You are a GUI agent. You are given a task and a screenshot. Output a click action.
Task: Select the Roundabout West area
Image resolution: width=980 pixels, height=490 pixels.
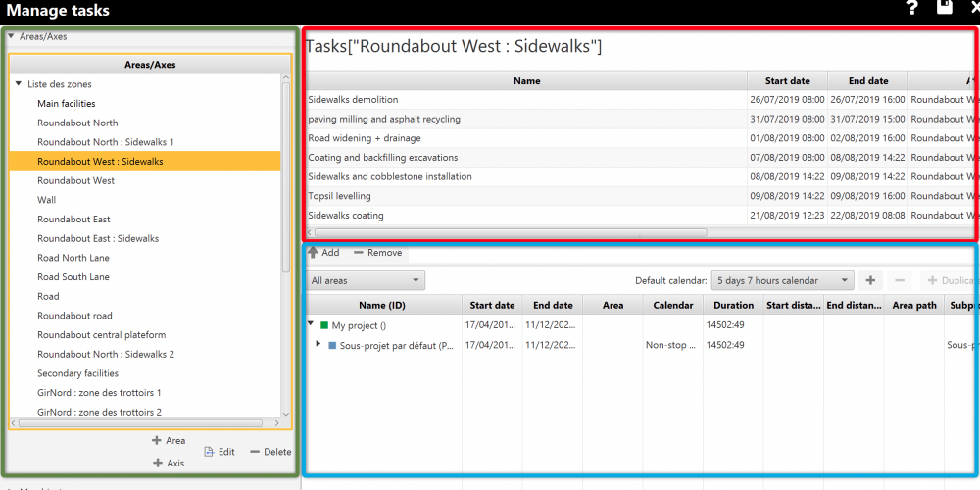pos(75,180)
